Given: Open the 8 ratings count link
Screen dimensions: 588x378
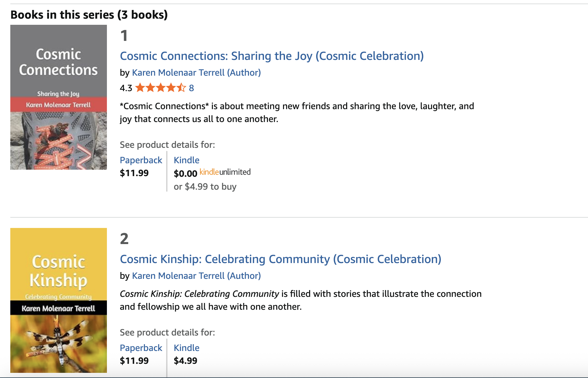Looking at the screenshot, I should coord(191,88).
